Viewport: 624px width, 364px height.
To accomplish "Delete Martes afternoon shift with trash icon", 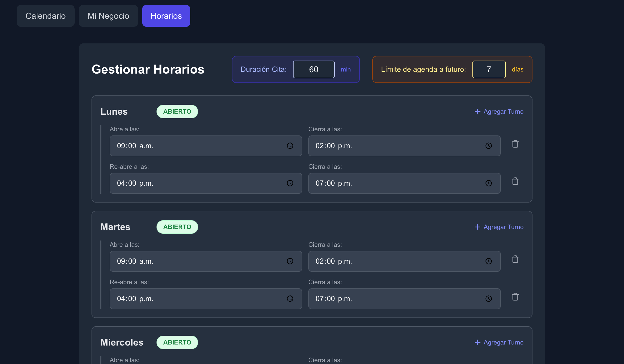I will 515,297.
